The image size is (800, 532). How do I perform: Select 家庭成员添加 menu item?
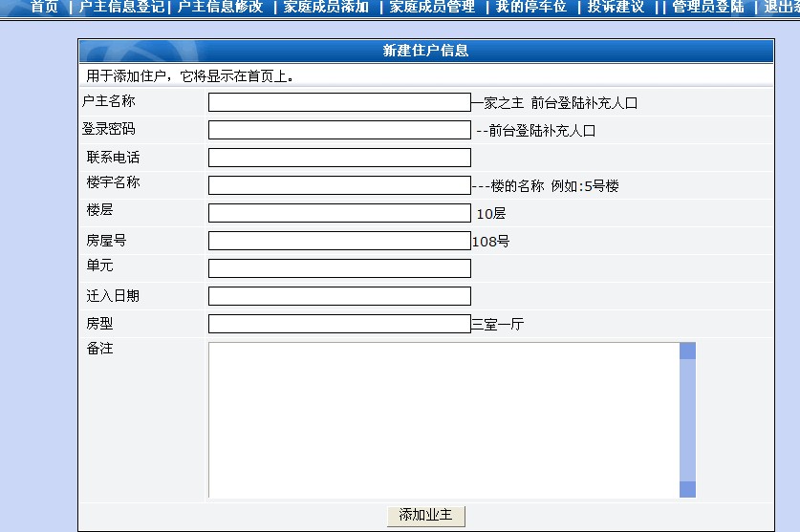[x=326, y=7]
